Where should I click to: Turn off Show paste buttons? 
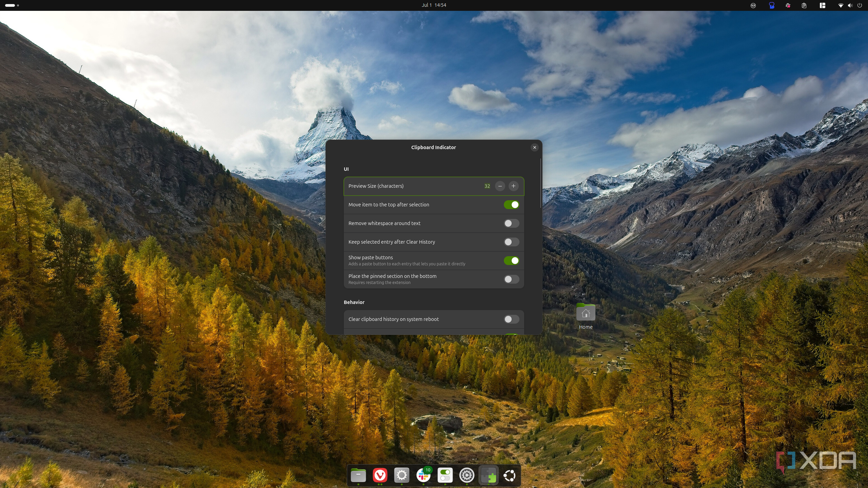click(x=511, y=260)
